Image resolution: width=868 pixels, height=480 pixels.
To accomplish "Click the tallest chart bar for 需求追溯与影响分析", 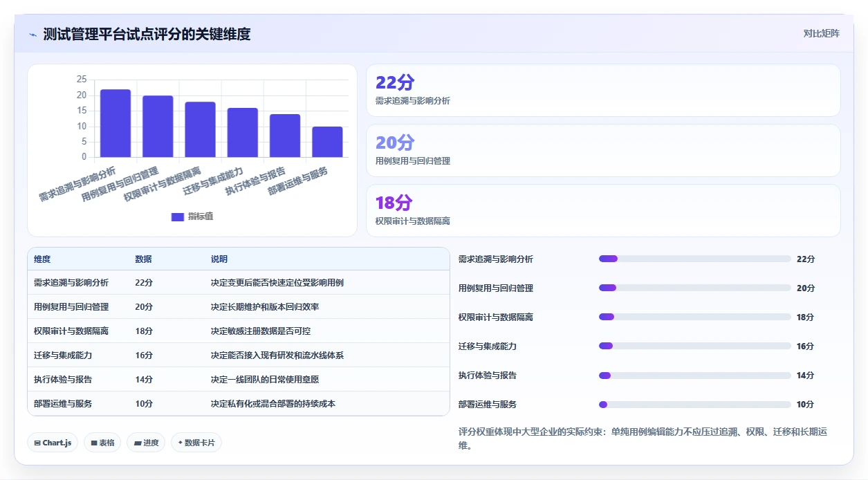I will (116, 123).
